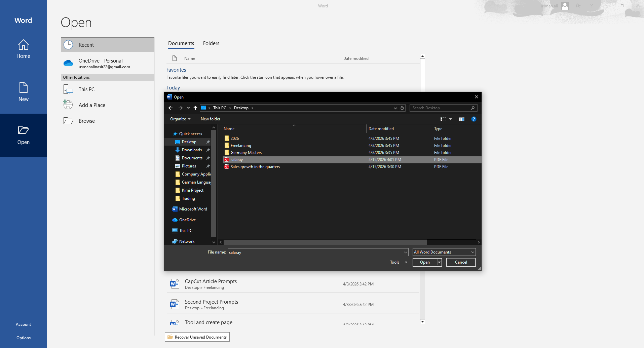Open Word Options
644x348 pixels.
click(x=23, y=338)
